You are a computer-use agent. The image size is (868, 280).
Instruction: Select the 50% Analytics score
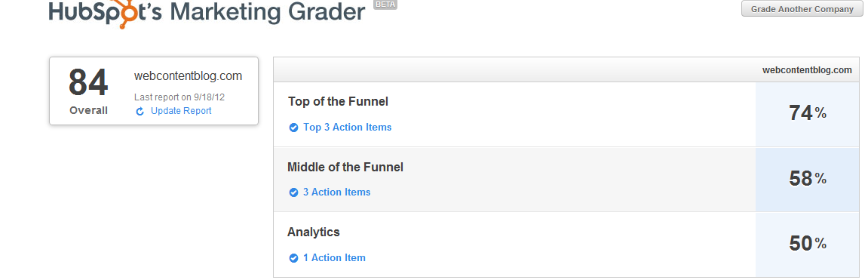[x=807, y=244]
